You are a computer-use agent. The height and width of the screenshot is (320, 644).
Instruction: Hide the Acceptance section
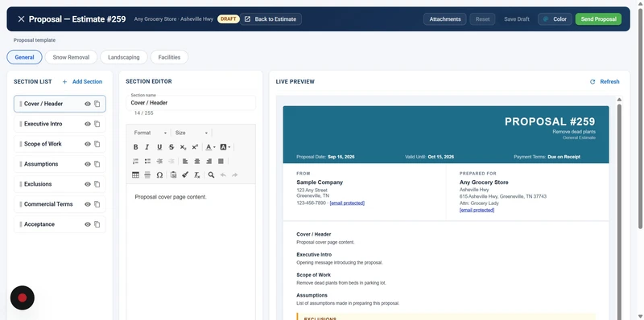pos(88,224)
